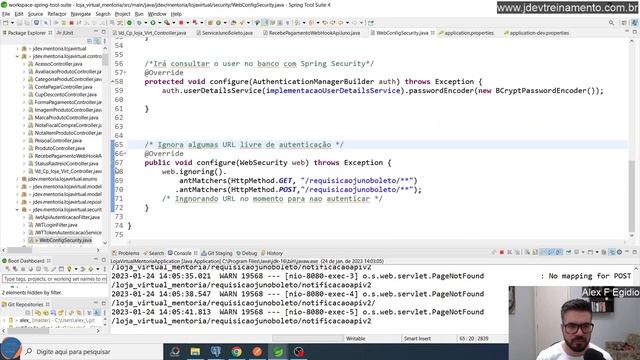Click the Pin Console icon in console toolbar

point(569,252)
